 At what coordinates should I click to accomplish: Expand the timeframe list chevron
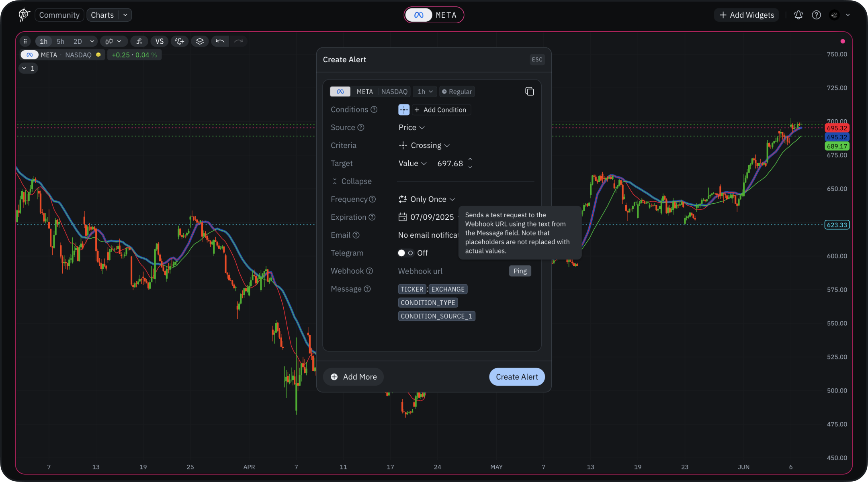92,41
